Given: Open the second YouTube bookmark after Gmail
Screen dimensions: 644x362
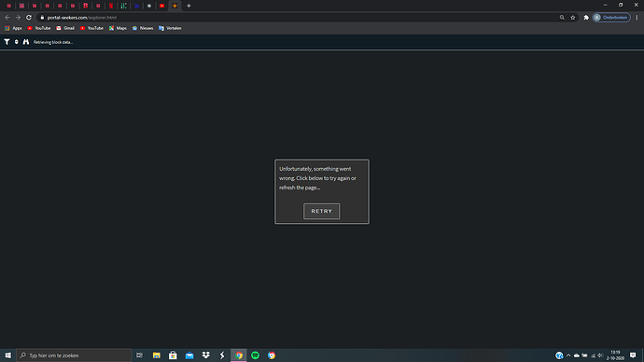Looking at the screenshot, I should (91, 28).
